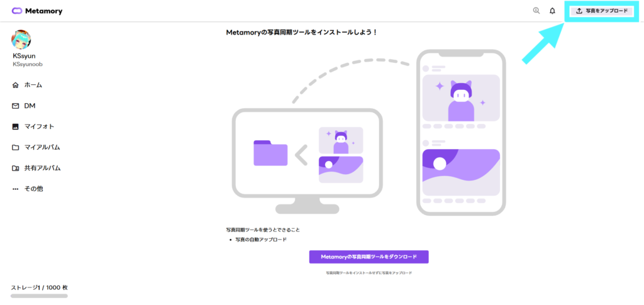
Task: Open notifications via the bell icon
Action: tap(552, 11)
